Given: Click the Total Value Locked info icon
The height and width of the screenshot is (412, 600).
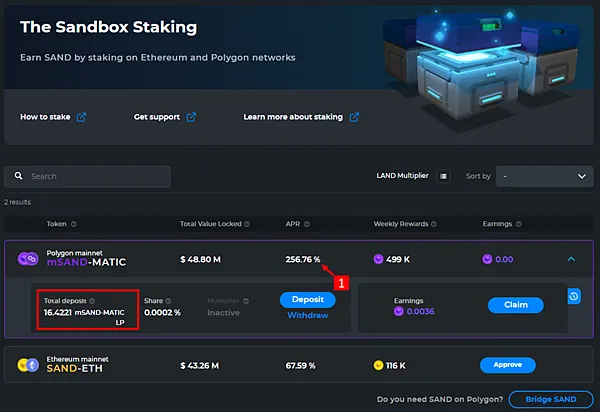Looking at the screenshot, I should 247,224.
